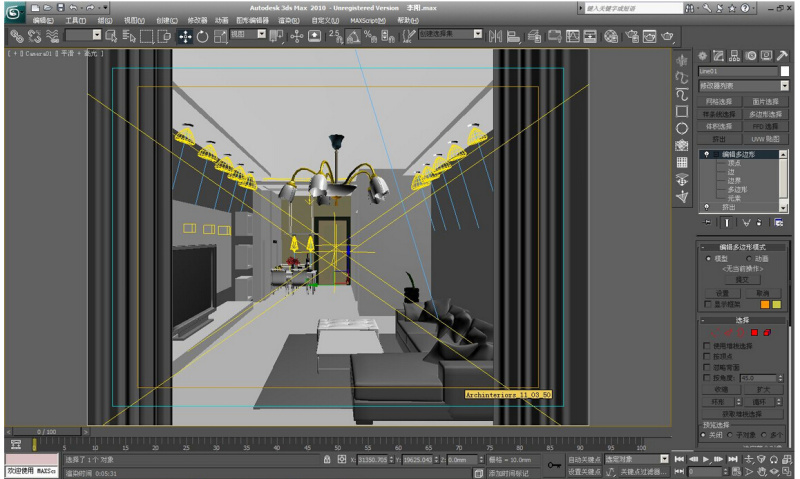This screenshot has height=479, width=800.
Task: Select 顶点 sub-object in the modifier stack
Action: click(x=735, y=163)
